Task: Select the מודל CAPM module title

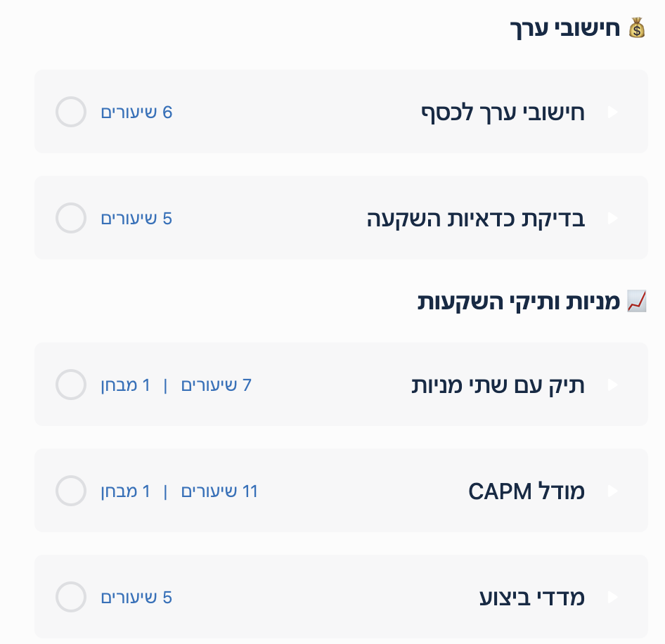Action: 527,491
